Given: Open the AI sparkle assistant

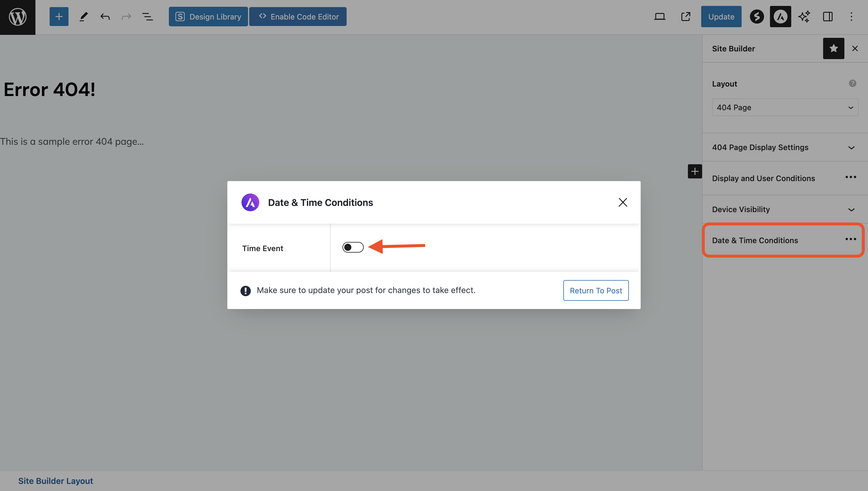Looking at the screenshot, I should coord(804,17).
